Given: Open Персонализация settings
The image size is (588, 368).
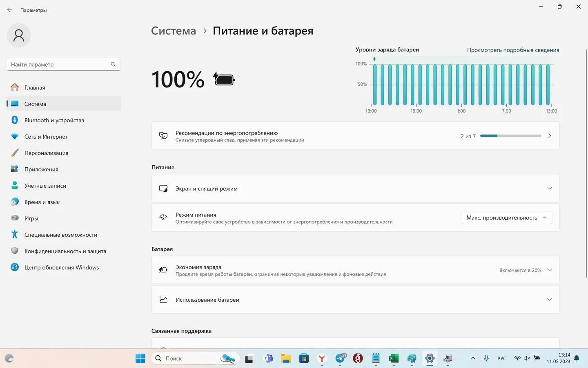Looking at the screenshot, I should point(64,153).
